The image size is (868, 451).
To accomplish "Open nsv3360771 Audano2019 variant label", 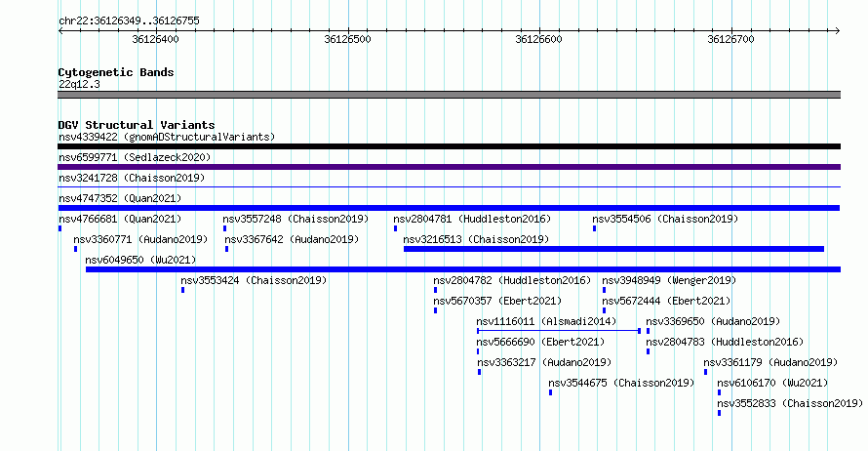I will 140,239.
